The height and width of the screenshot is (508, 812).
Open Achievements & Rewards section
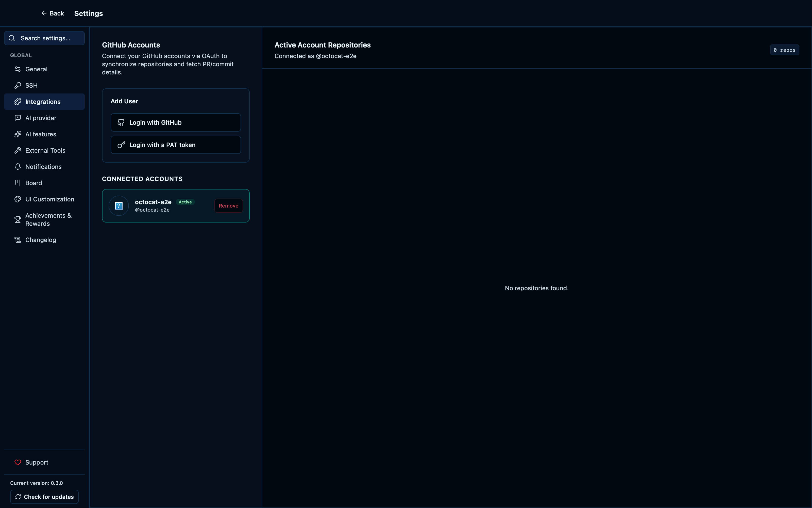pos(44,219)
